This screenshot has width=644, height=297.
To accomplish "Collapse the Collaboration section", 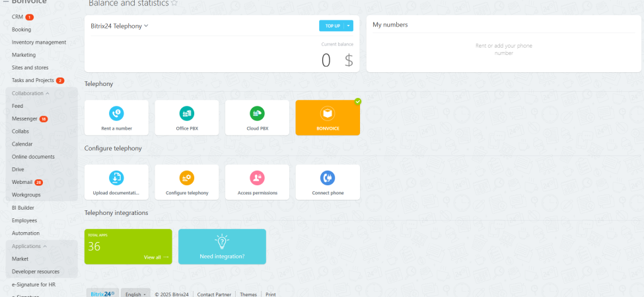I will [30, 93].
